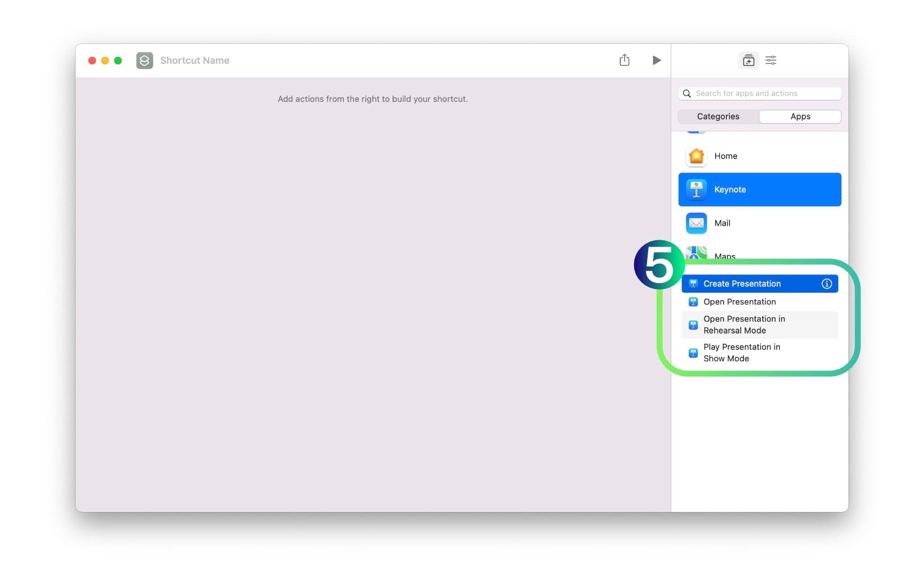
Task: Open the Action Library panel icon
Action: (x=748, y=60)
